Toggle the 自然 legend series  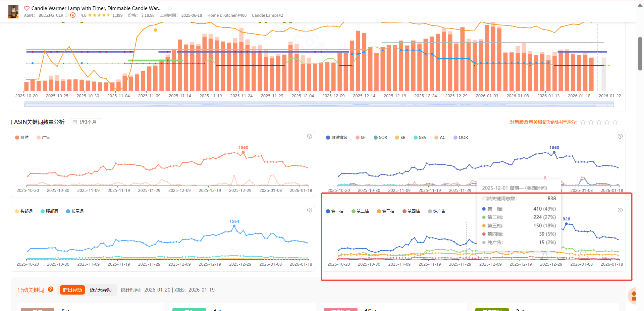tap(22, 138)
